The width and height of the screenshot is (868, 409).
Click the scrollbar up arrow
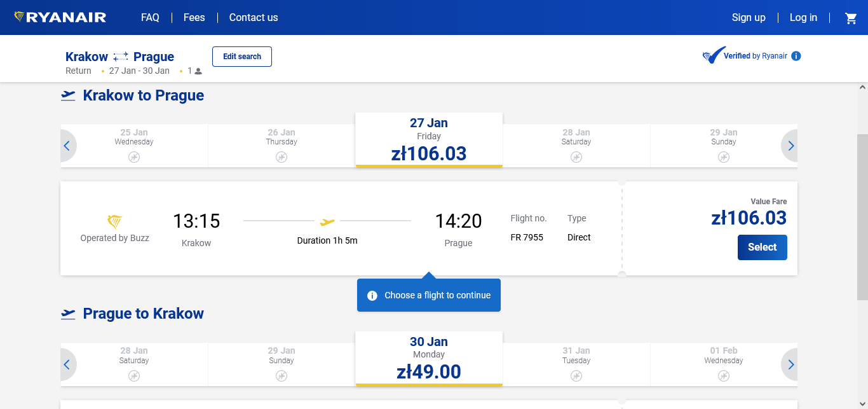click(x=862, y=87)
